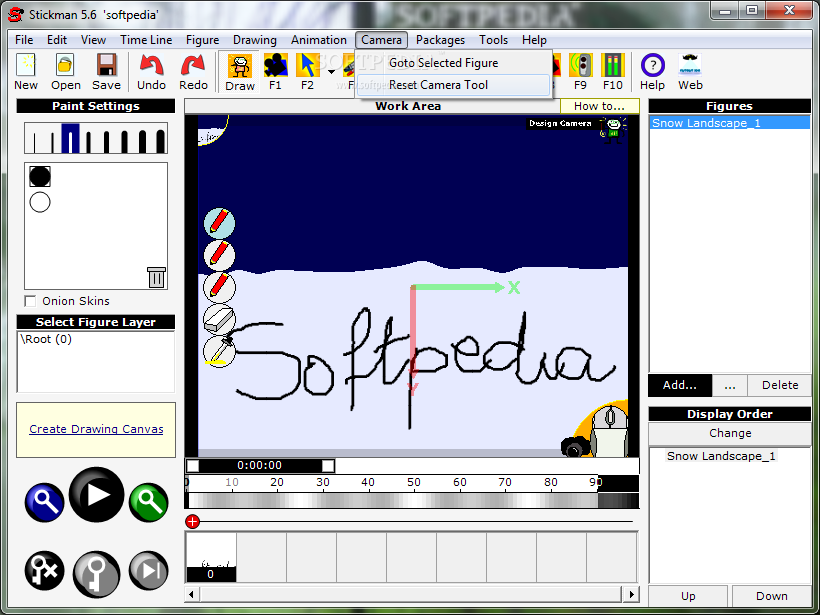Open the Time Line menu
The image size is (820, 615).
coord(146,40)
